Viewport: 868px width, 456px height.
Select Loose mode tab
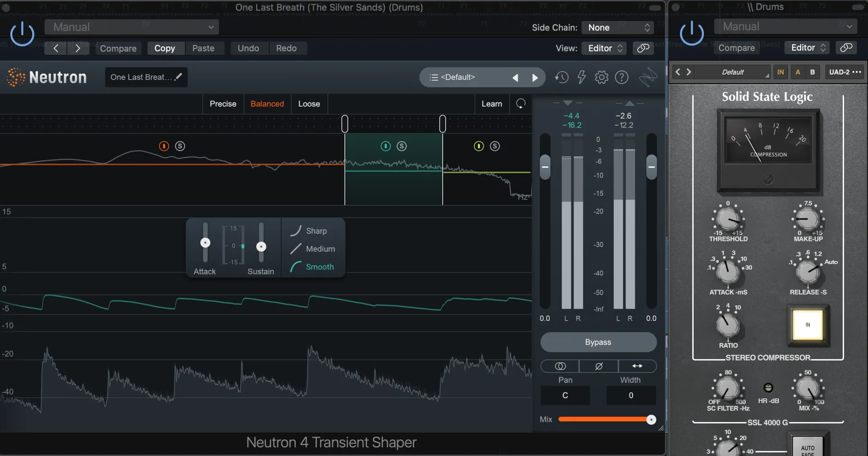[x=309, y=104]
